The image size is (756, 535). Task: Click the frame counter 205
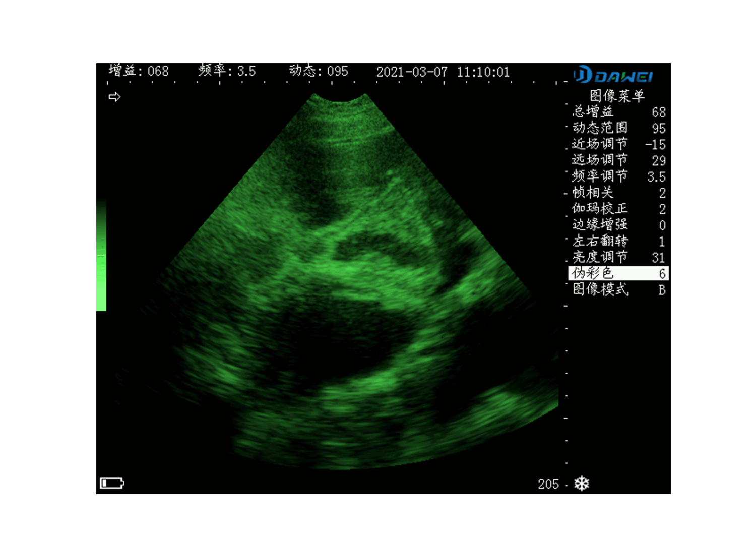coord(548,484)
